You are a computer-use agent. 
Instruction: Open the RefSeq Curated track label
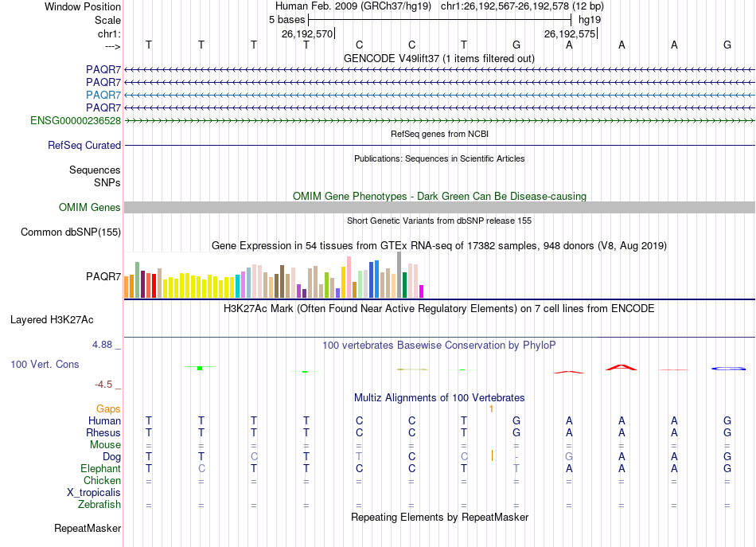tap(84, 145)
